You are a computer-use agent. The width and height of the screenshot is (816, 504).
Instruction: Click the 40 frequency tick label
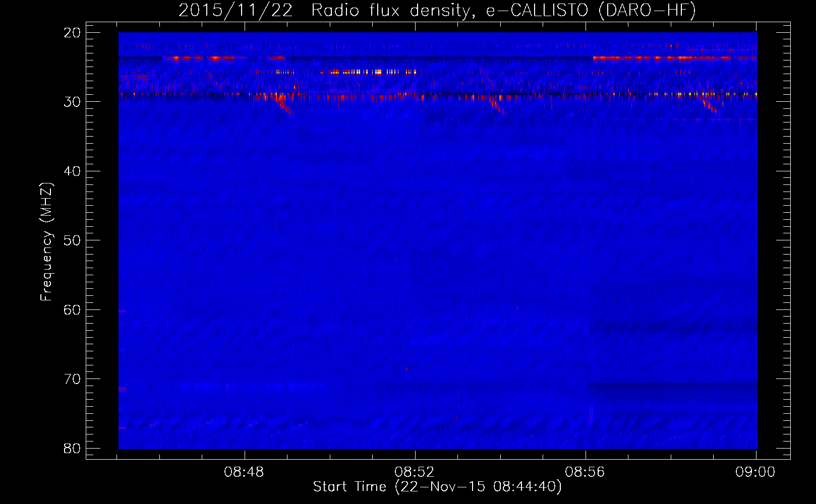[x=72, y=171]
